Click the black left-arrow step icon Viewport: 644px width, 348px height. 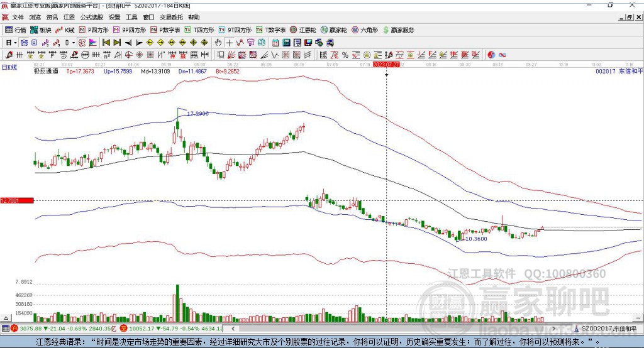128,43
